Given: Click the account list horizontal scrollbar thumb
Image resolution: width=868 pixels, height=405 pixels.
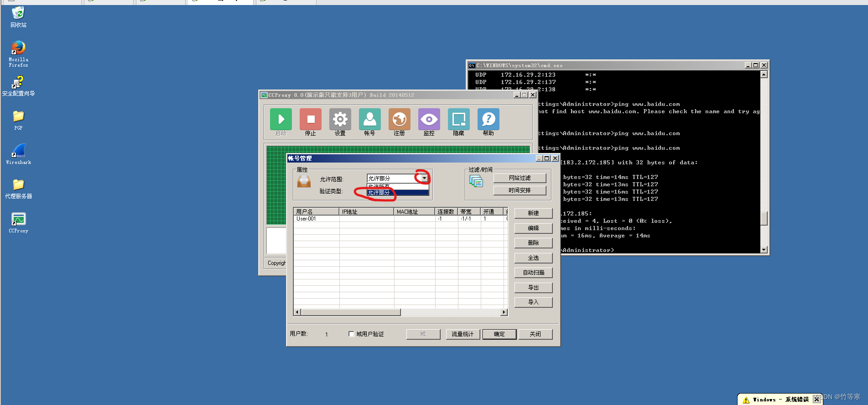Looking at the screenshot, I should pyautogui.click(x=351, y=312).
